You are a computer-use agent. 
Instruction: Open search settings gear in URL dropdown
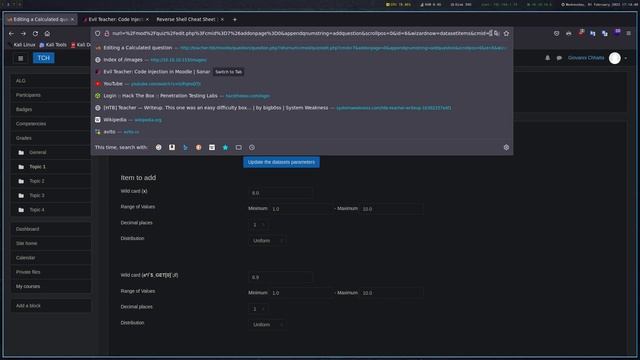point(506,147)
